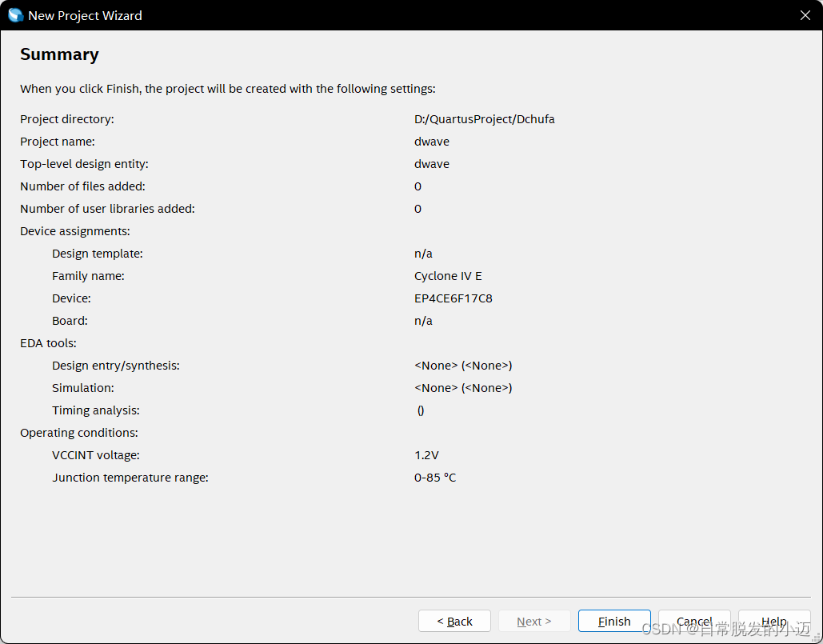Screen dimensions: 823x644
Task: Click the Device assignments label
Action: tap(75, 231)
